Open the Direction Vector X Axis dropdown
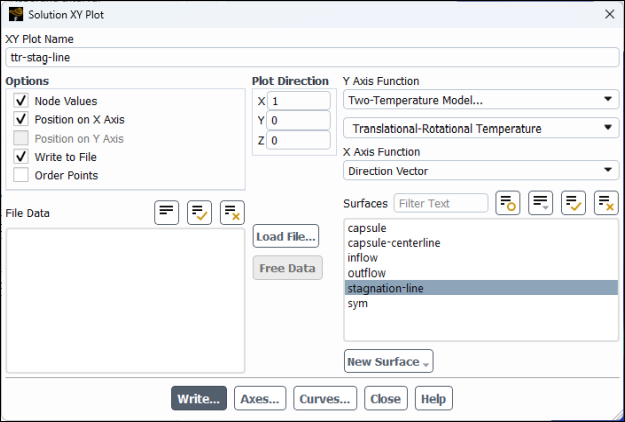Image resolution: width=625 pixels, height=422 pixels. [x=480, y=171]
